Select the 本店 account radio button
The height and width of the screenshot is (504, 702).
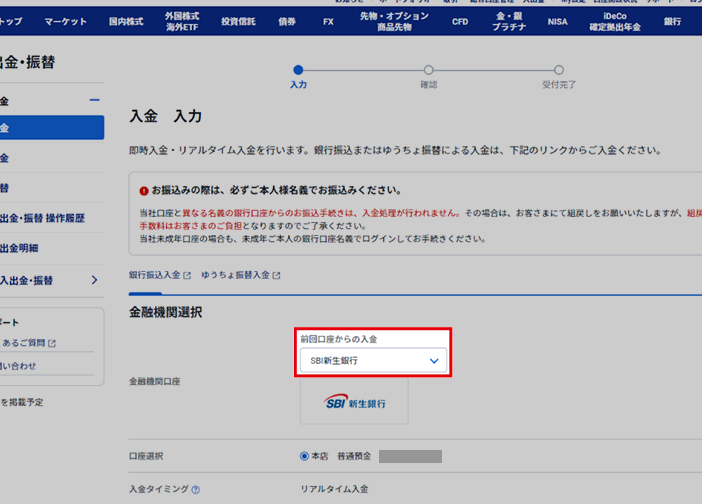305,456
